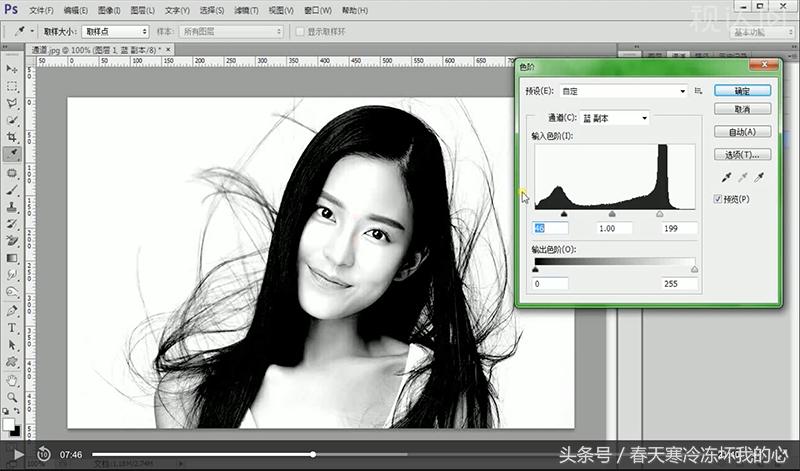Open the 通道(C) channel dropdown
The width and height of the screenshot is (800, 471).
(x=645, y=118)
